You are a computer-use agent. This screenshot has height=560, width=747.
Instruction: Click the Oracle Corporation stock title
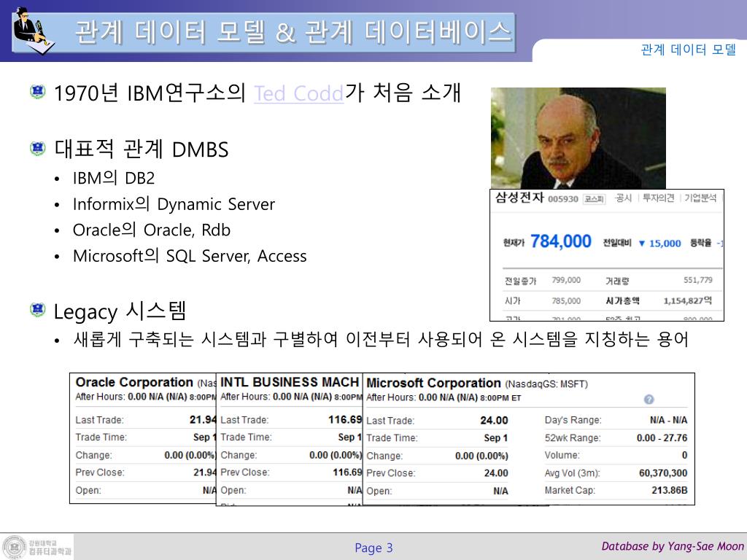tap(134, 382)
